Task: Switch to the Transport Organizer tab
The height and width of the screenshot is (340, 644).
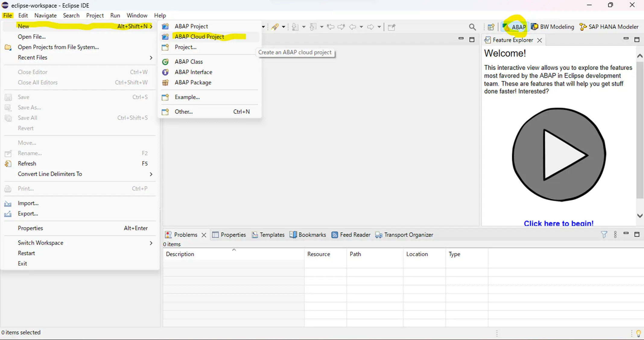Action: click(404, 235)
